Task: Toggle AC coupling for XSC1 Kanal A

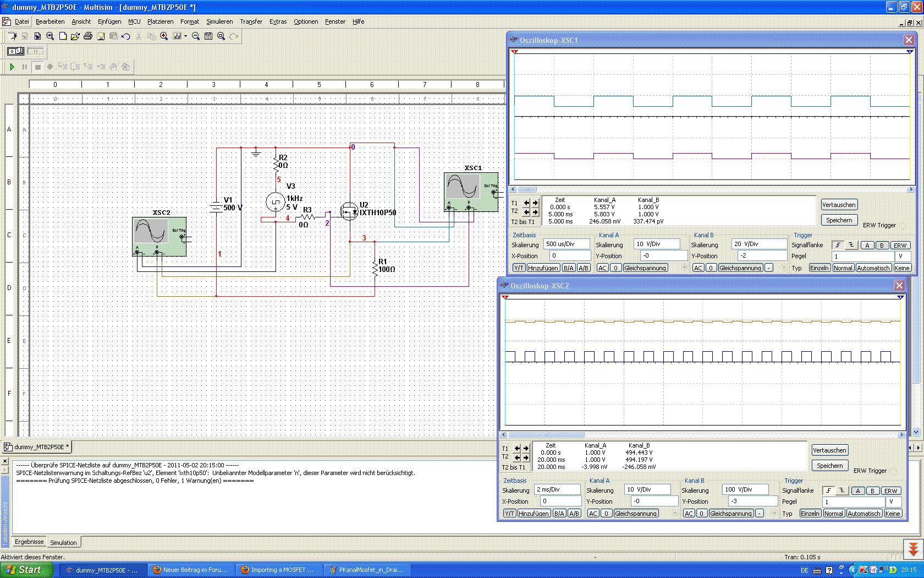Action: 603,268
